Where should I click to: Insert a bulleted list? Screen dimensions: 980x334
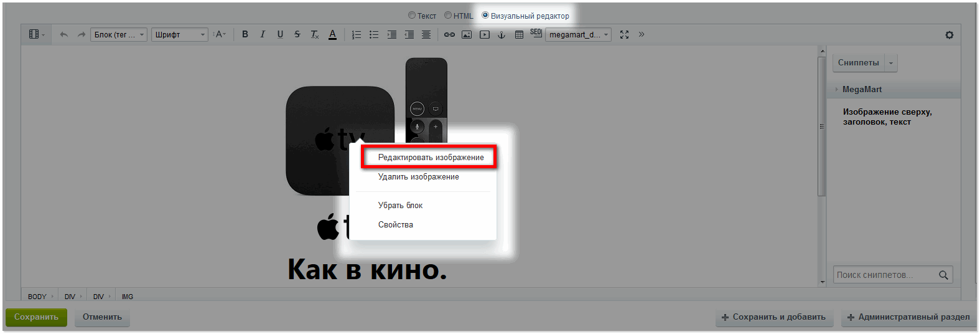(374, 34)
